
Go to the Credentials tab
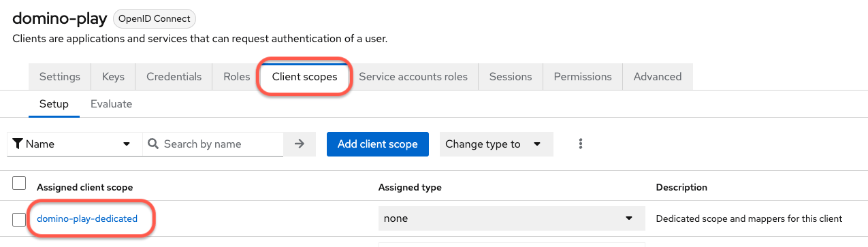coord(174,77)
